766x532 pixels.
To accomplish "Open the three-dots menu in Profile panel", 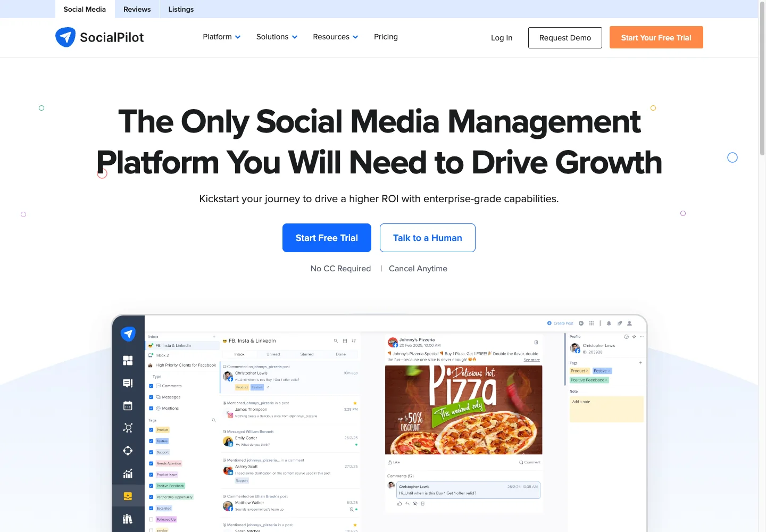I will click(x=642, y=337).
